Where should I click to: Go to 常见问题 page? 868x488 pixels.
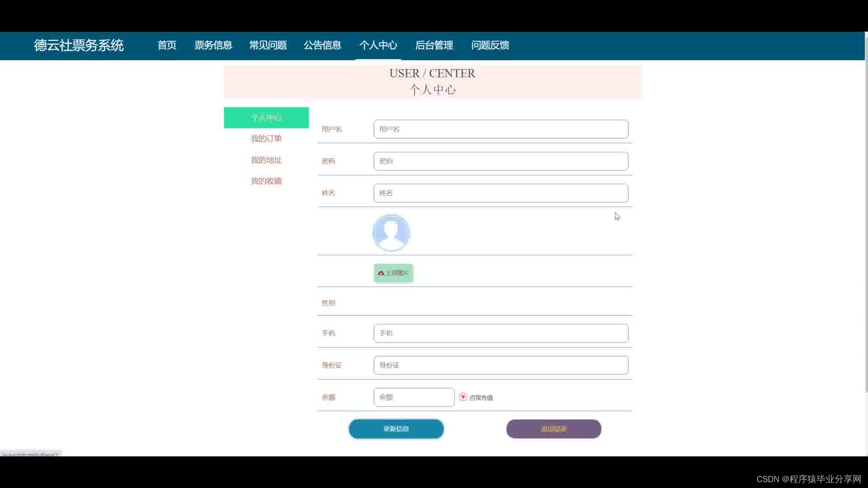(x=268, y=45)
